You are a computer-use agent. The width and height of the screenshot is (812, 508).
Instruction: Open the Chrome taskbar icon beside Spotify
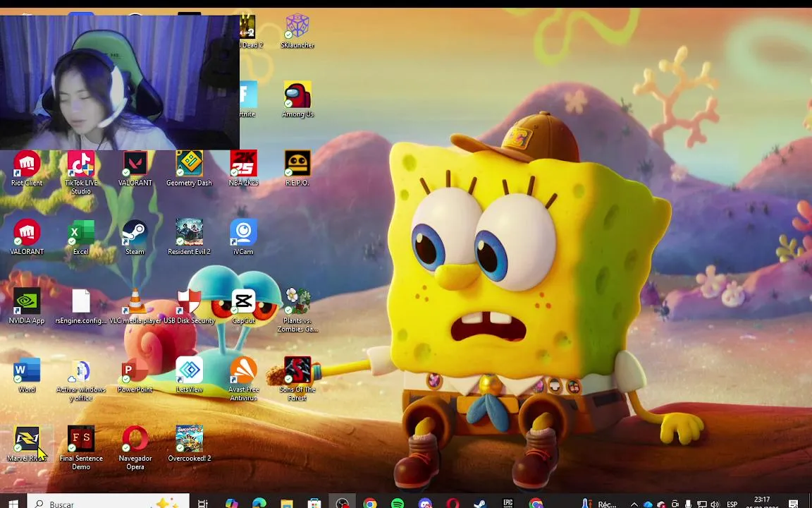click(x=370, y=503)
